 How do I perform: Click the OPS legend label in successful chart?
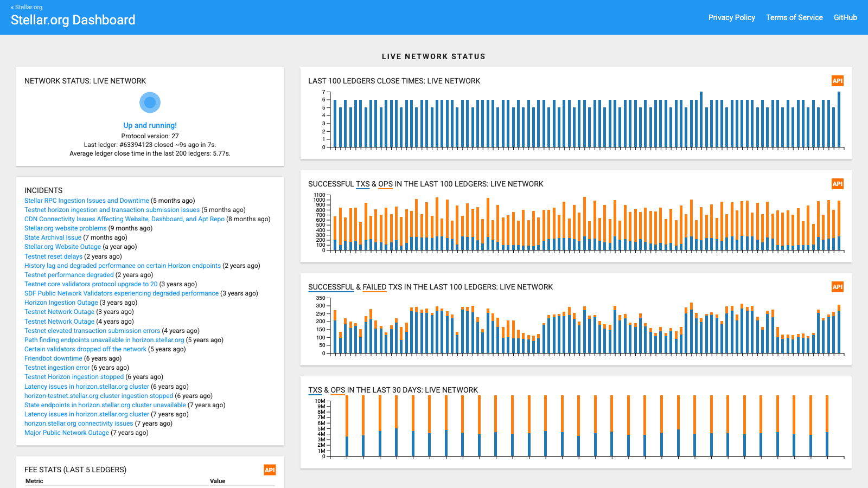tap(385, 184)
